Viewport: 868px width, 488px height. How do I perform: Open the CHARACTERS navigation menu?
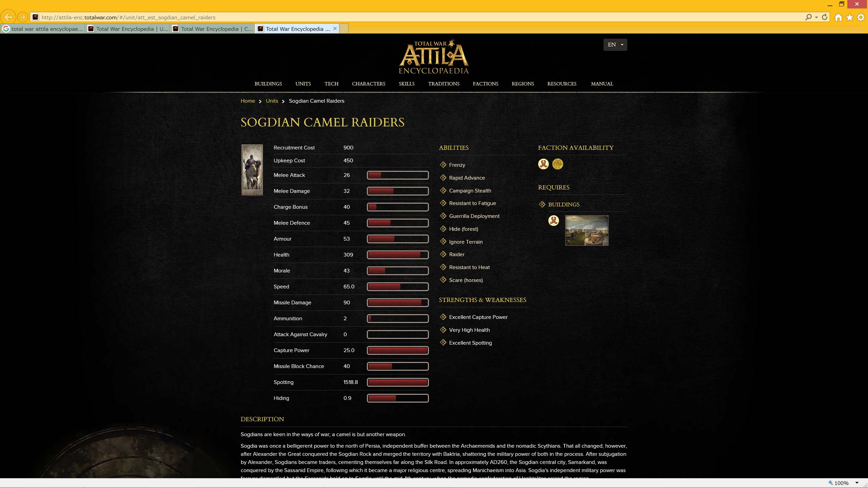(369, 84)
